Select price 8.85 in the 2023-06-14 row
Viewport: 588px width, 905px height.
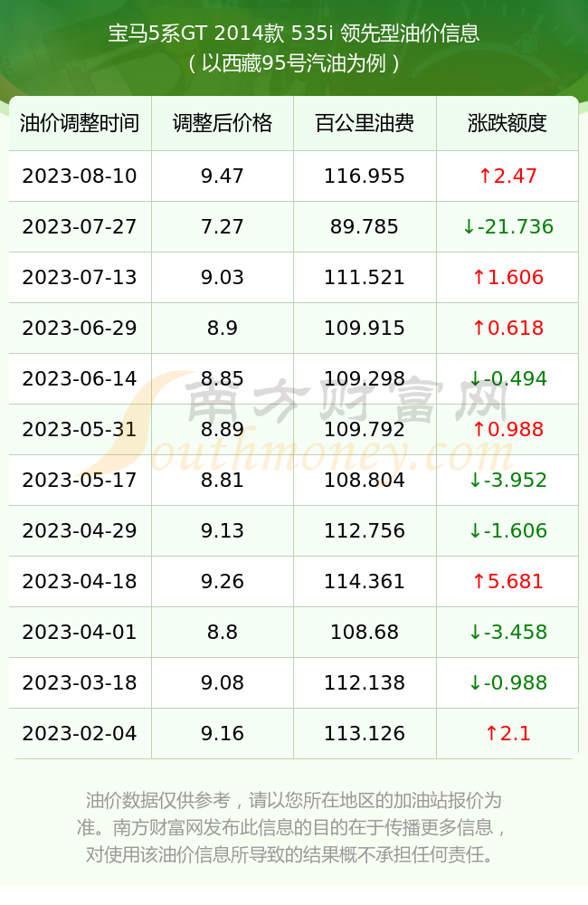click(x=223, y=378)
